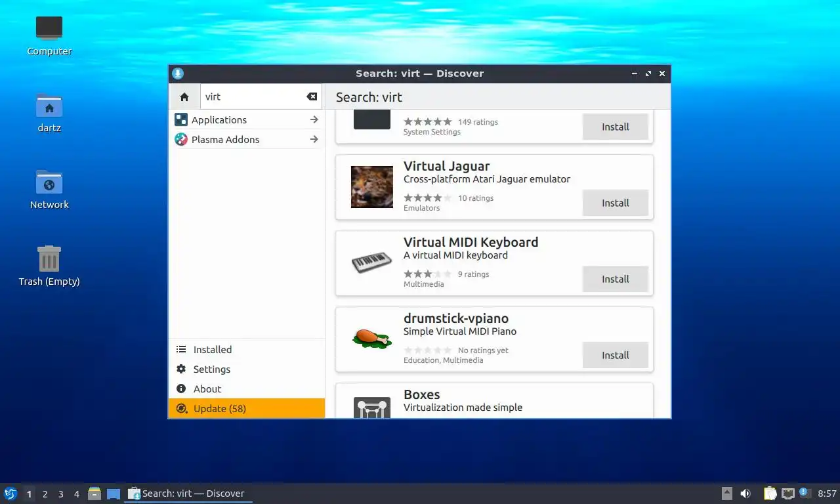Open the Installed apps list
840x504 pixels.
(247, 350)
